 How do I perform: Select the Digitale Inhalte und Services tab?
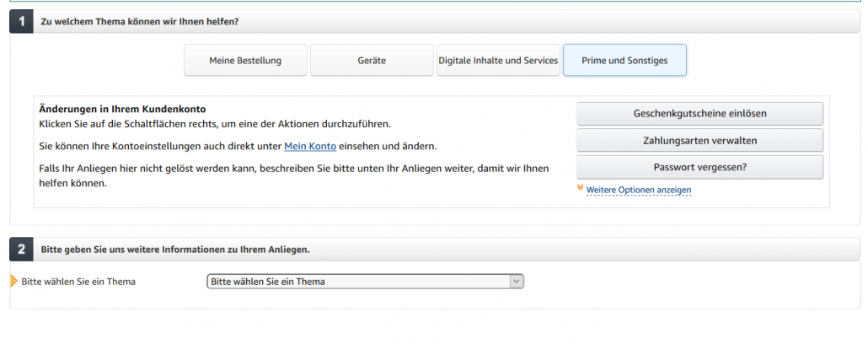click(x=498, y=61)
